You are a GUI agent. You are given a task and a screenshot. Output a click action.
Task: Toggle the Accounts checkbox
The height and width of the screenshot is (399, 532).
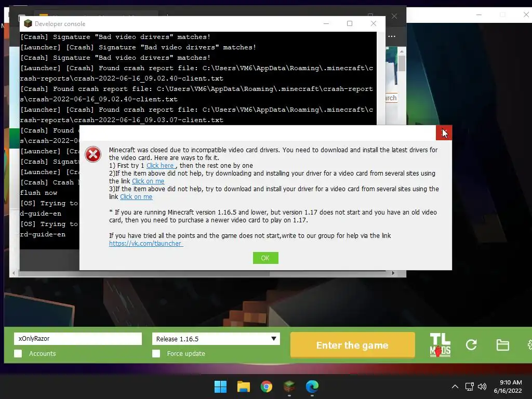click(x=18, y=353)
